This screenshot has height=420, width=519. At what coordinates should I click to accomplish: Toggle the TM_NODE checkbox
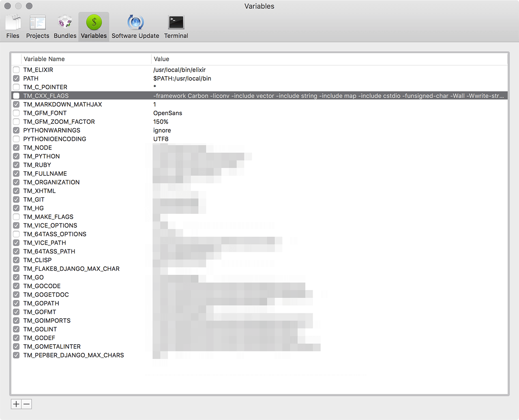coord(16,148)
